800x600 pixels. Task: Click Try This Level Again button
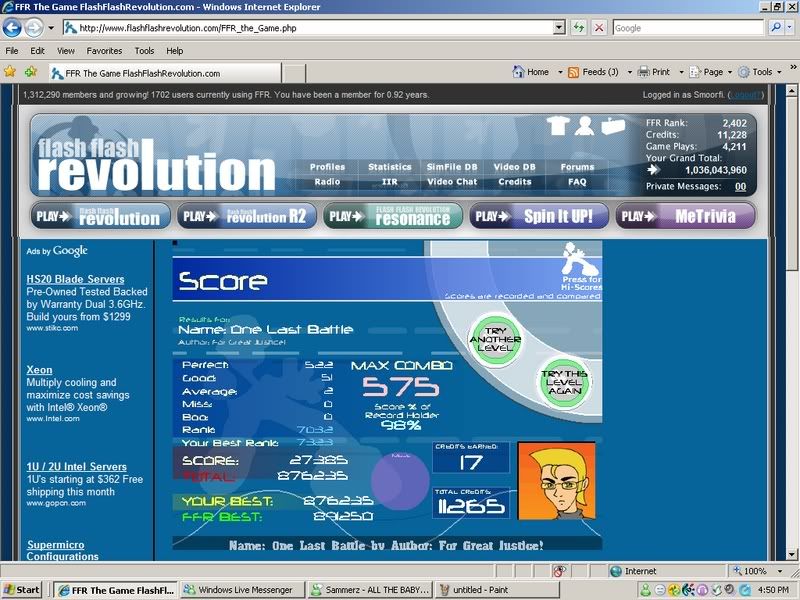pos(564,382)
